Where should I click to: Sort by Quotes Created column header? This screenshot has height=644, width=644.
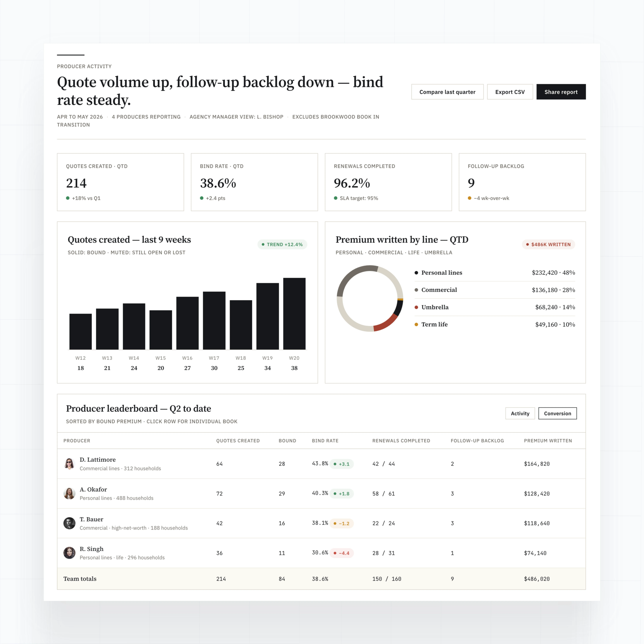point(238,441)
